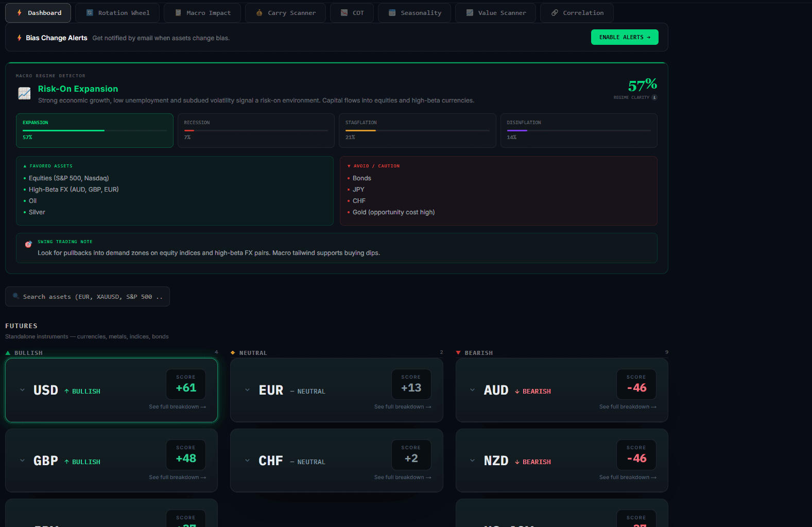Click the Correlation link icon
Image resolution: width=812 pixels, height=527 pixels.
555,13
